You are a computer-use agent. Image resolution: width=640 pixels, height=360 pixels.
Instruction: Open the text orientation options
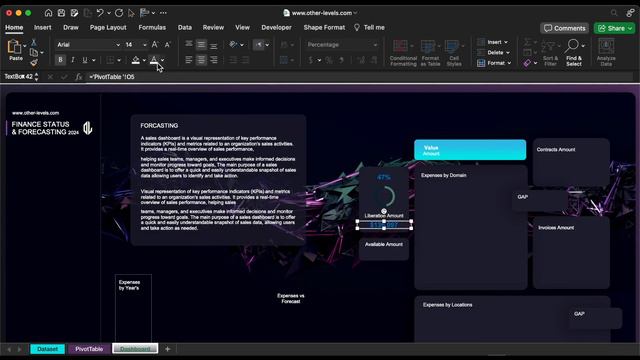click(x=234, y=44)
